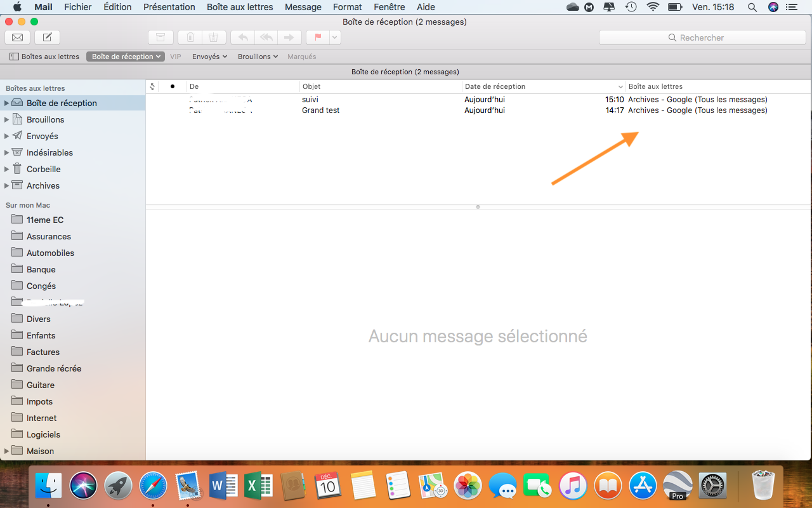Viewport: 812px width, 508px height.
Task: Expand the Envoyés sidebar disclosure triangle
Action: pos(6,136)
